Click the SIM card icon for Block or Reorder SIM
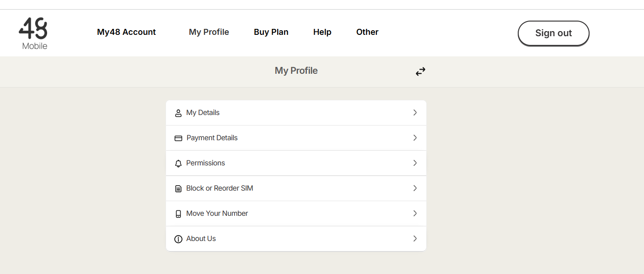Viewport: 644px width, 274px height. coord(178,189)
